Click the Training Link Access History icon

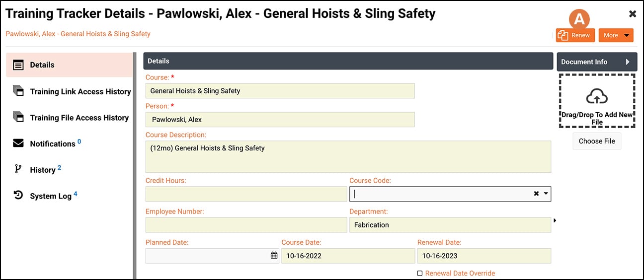(x=18, y=91)
